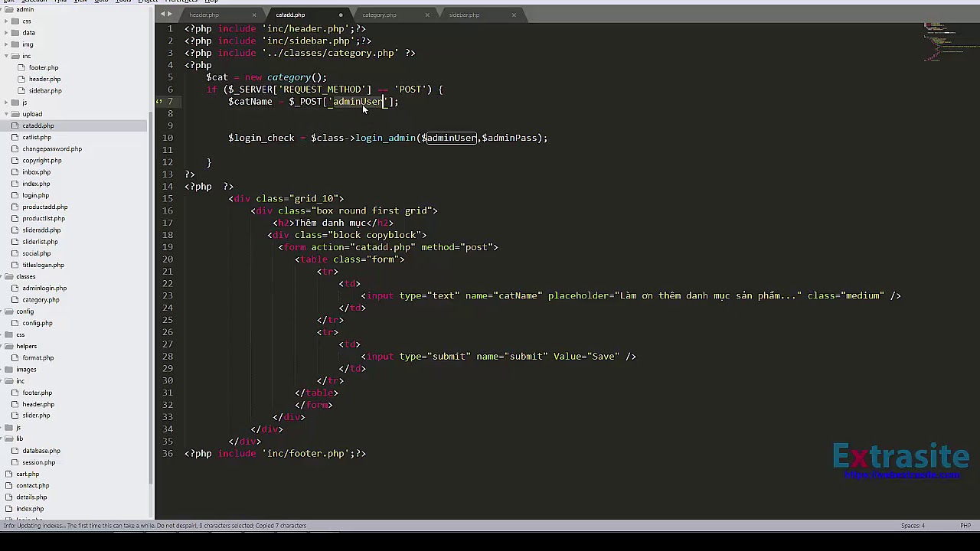
Task: Open session.php under lib folder
Action: (x=39, y=462)
